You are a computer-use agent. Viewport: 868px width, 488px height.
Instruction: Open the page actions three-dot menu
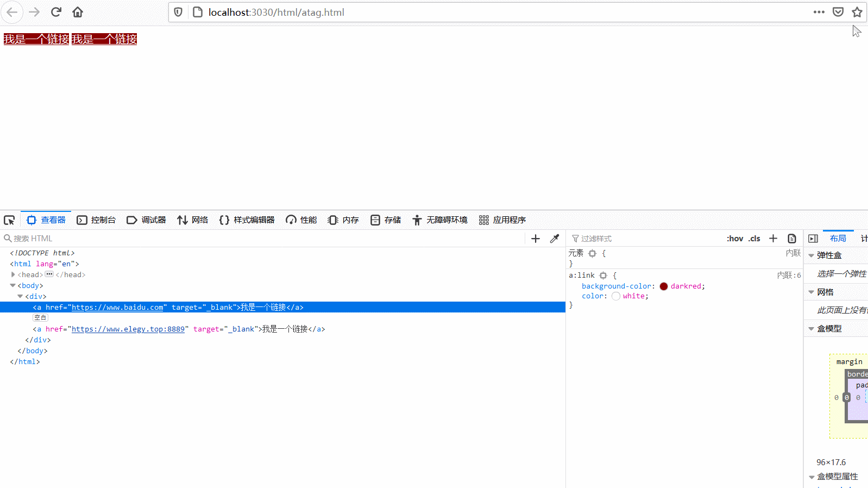819,12
